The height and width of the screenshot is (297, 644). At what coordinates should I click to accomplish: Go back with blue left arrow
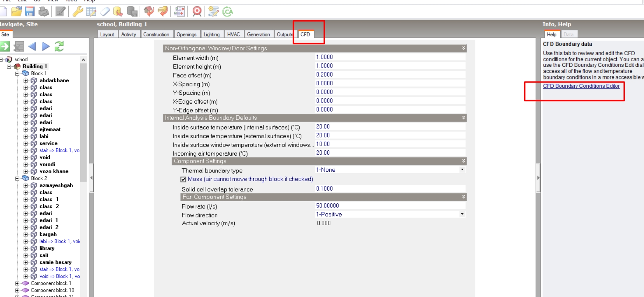32,46
